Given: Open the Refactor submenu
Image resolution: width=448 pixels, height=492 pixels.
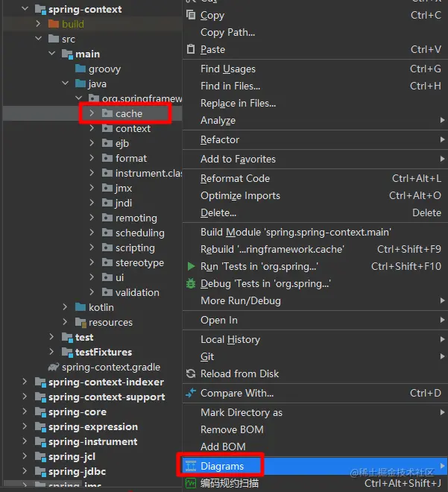Looking at the screenshot, I should coord(315,139).
